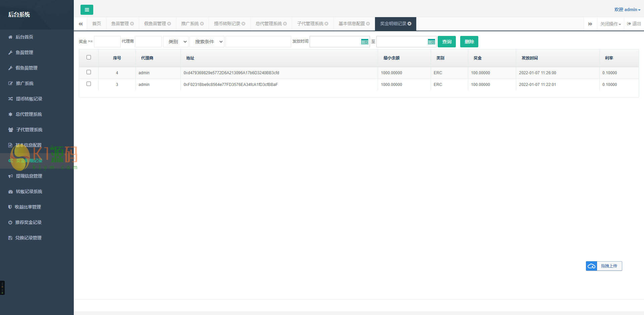This screenshot has height=315, width=644.
Task: Click asterisk icon beside 总代管理系统 in sidebar
Action: (x=10, y=114)
